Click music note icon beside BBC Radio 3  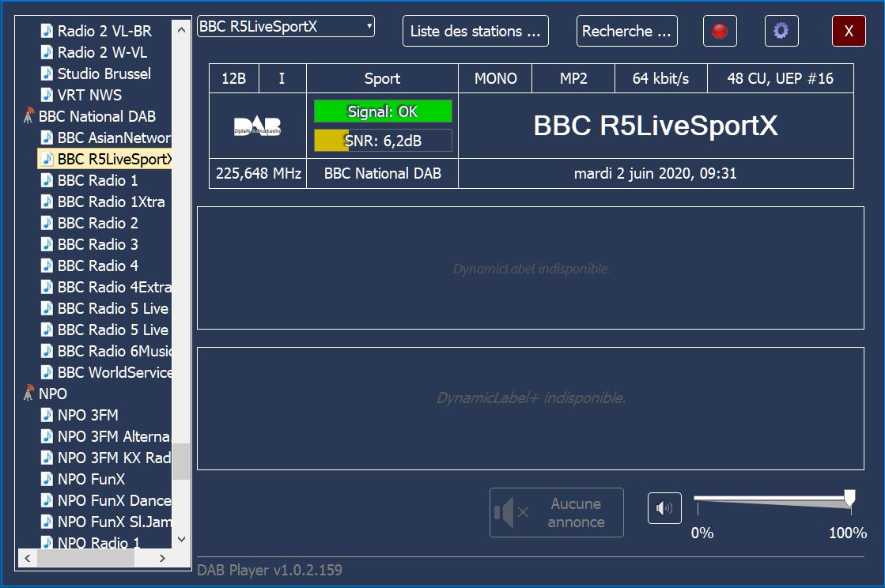coord(47,244)
